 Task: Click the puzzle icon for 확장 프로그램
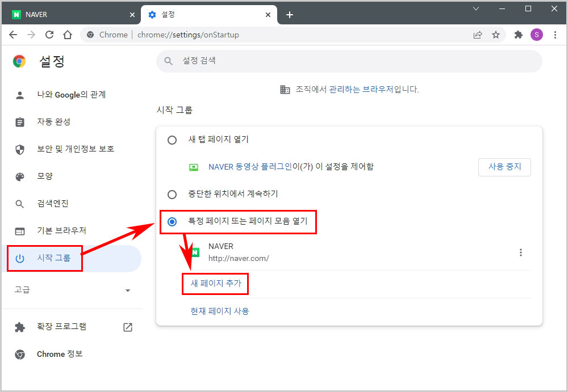click(20, 327)
